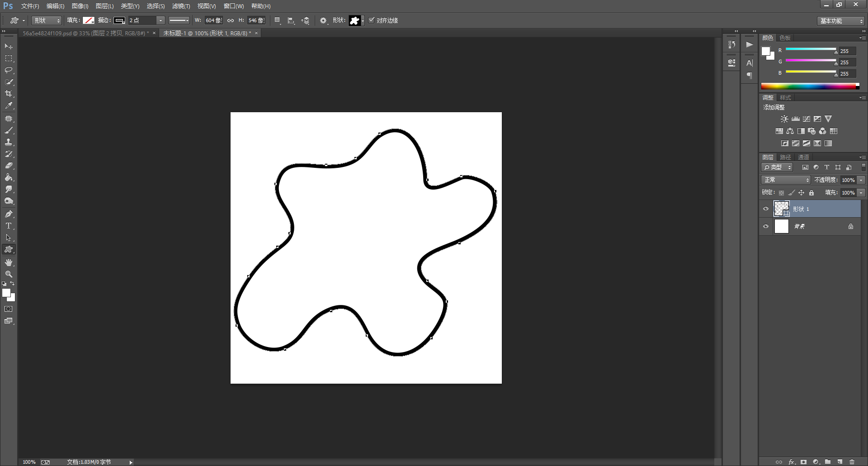Toggle the width-height link icon
The image size is (868, 466).
231,20
